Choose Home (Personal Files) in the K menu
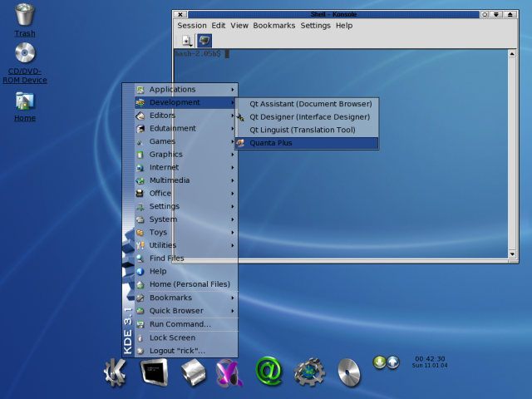 click(186, 284)
